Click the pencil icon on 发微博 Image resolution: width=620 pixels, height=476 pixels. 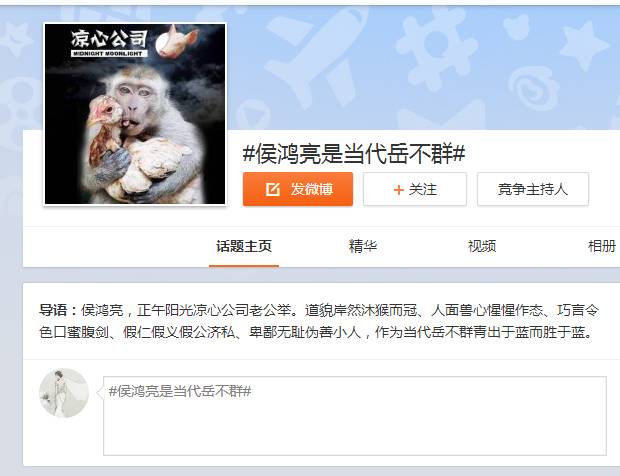272,189
